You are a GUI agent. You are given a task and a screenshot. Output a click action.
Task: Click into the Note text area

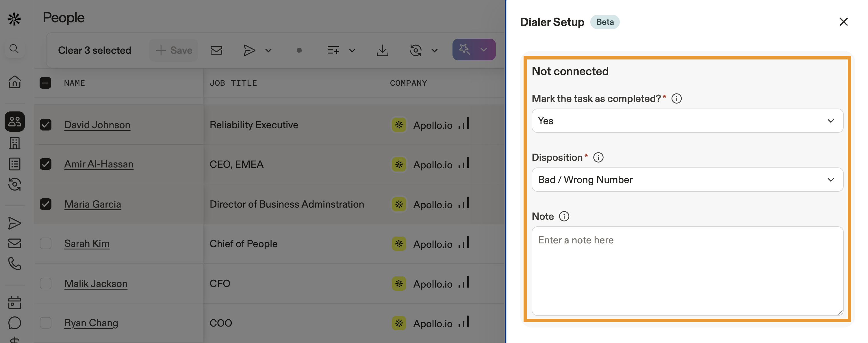[687, 271]
